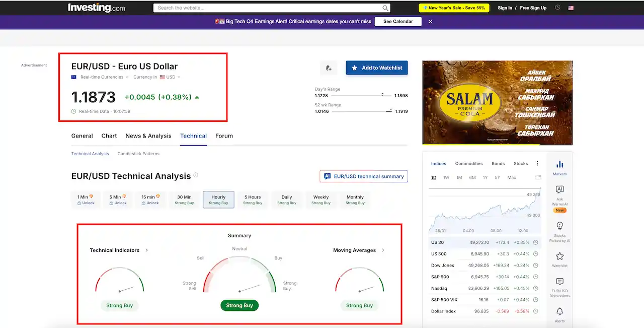Click clock icon in Dollar Index row
644x328 pixels.
coord(535,311)
